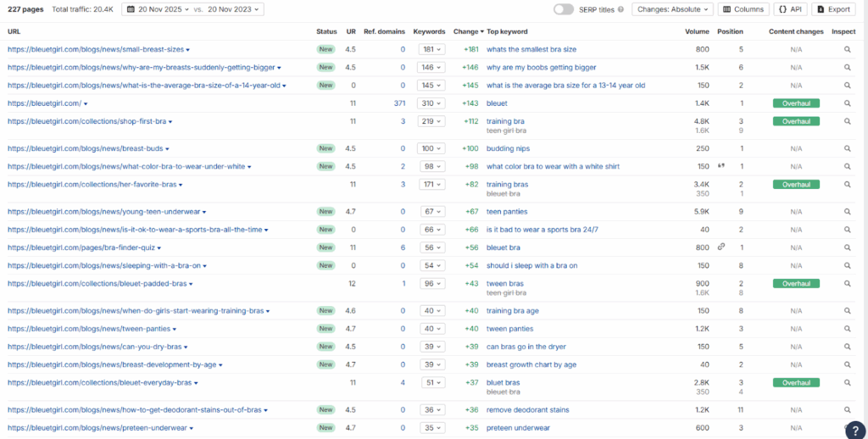Image resolution: width=868 pixels, height=439 pixels.
Task: Inspect the sleeping-with-a-bra-on row
Action: (x=847, y=266)
